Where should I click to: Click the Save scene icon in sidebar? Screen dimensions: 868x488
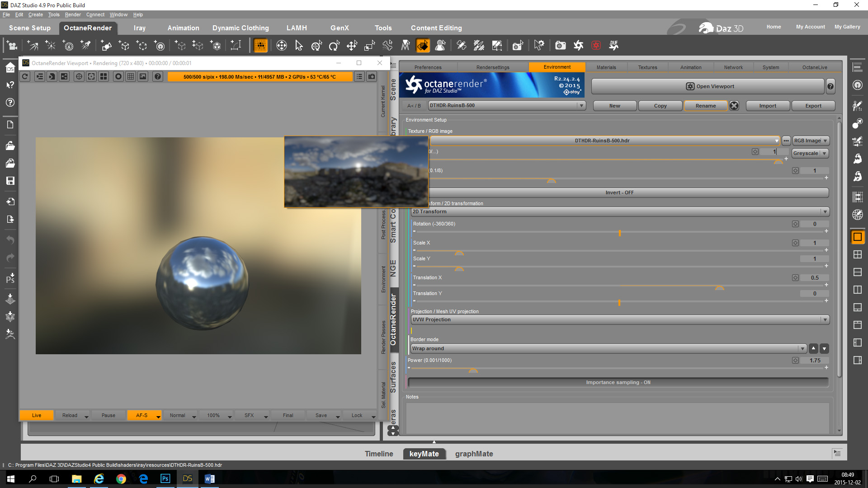pyautogui.click(x=10, y=181)
